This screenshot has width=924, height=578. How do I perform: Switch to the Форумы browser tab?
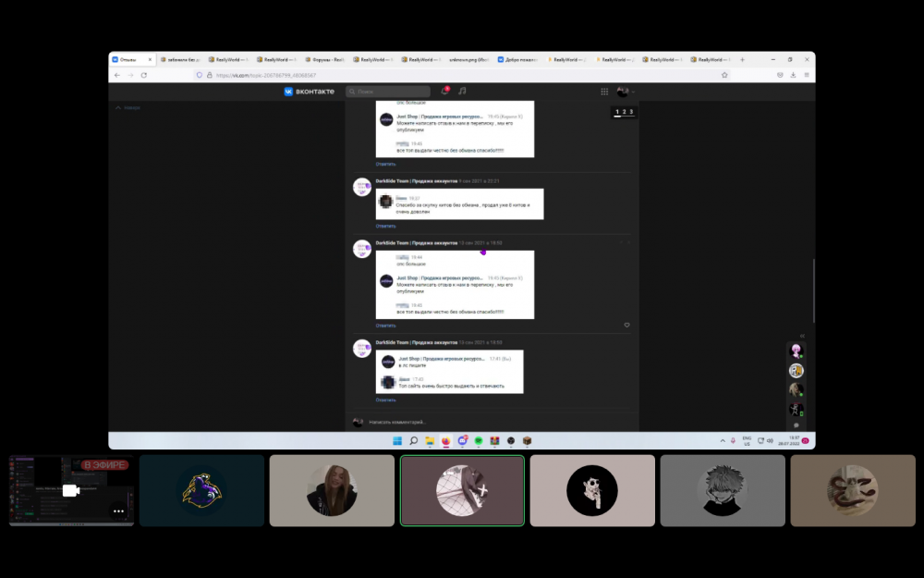pos(324,59)
